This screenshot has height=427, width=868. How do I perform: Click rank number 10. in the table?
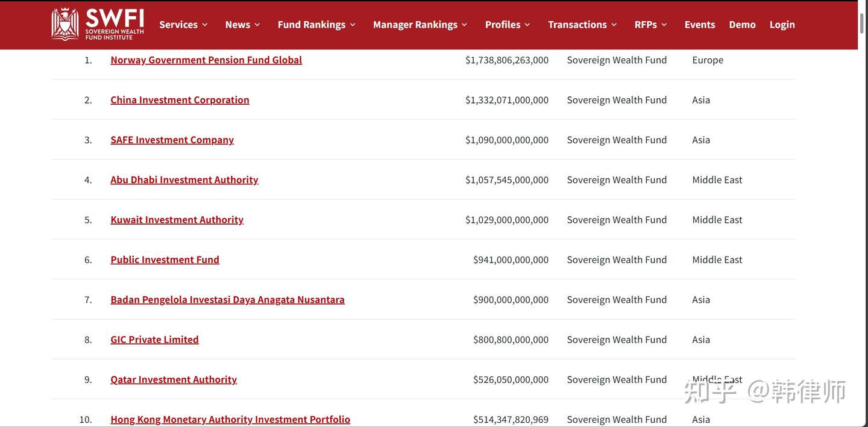(86, 419)
